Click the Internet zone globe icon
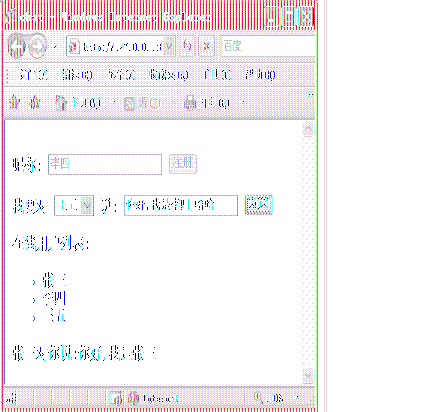 (x=133, y=398)
